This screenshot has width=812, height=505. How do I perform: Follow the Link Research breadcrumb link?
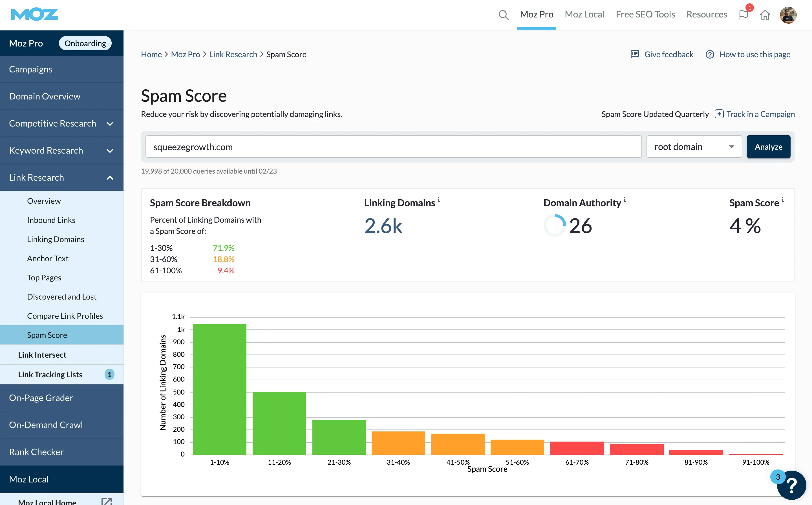click(x=233, y=54)
